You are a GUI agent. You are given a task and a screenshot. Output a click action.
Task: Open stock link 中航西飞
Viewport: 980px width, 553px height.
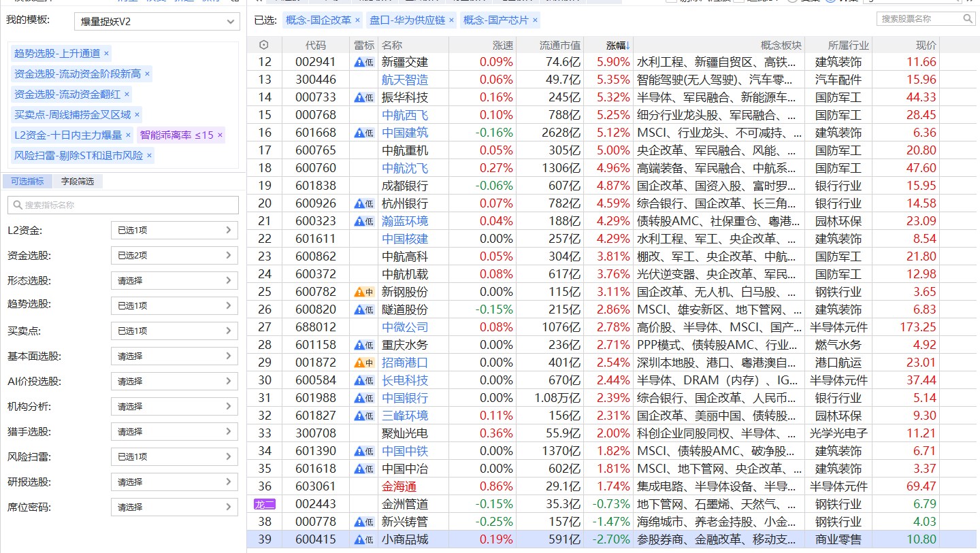pyautogui.click(x=405, y=115)
